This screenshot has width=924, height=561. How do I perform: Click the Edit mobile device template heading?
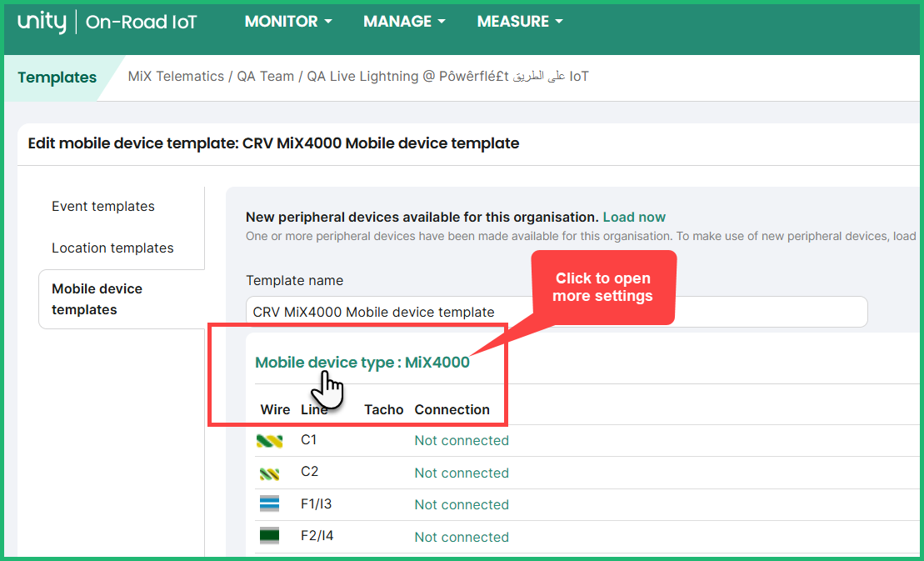tap(273, 143)
